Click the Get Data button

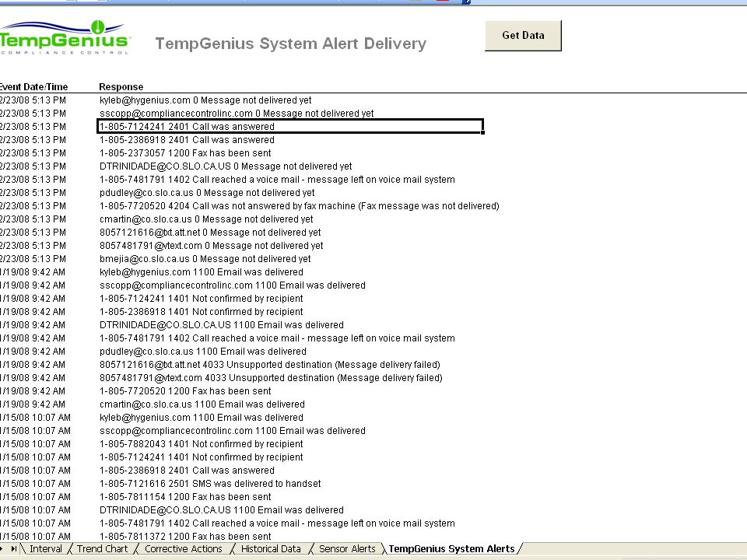[x=523, y=36]
